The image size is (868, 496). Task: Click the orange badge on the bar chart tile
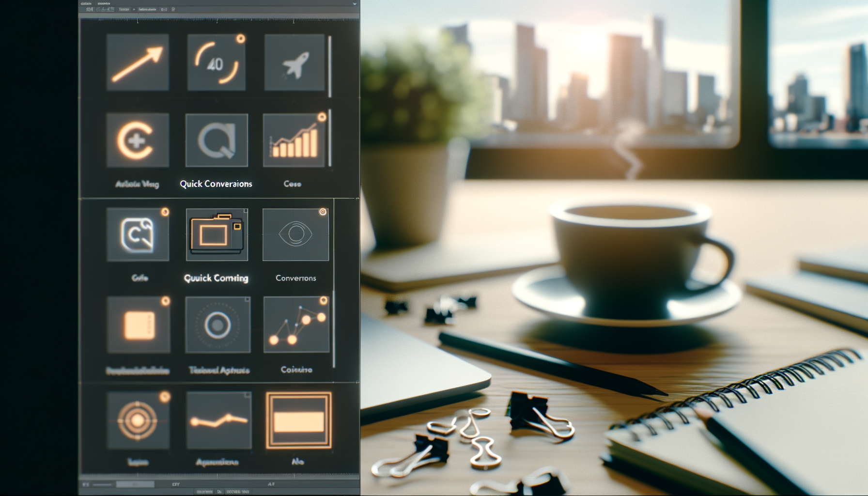pyautogui.click(x=322, y=117)
